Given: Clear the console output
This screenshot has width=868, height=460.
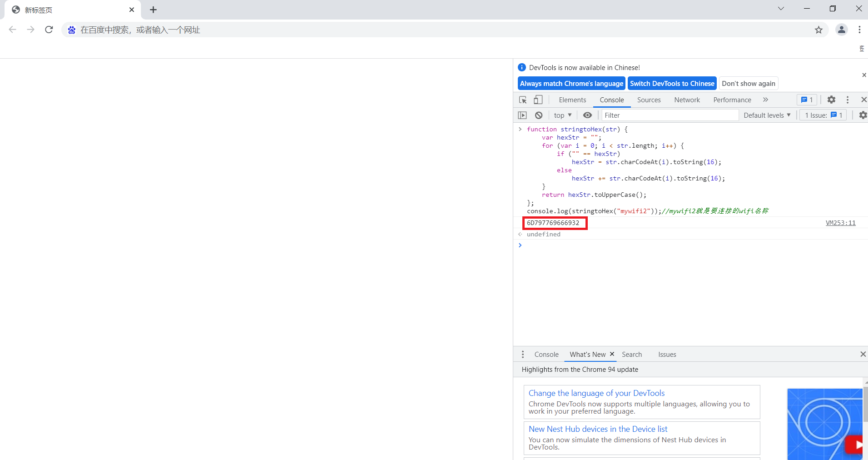Looking at the screenshot, I should pos(539,115).
